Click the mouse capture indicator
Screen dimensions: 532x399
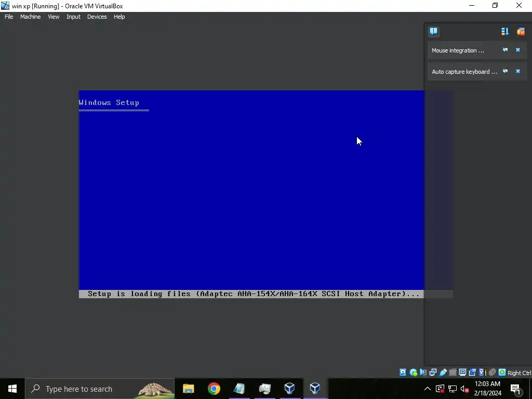(x=493, y=373)
